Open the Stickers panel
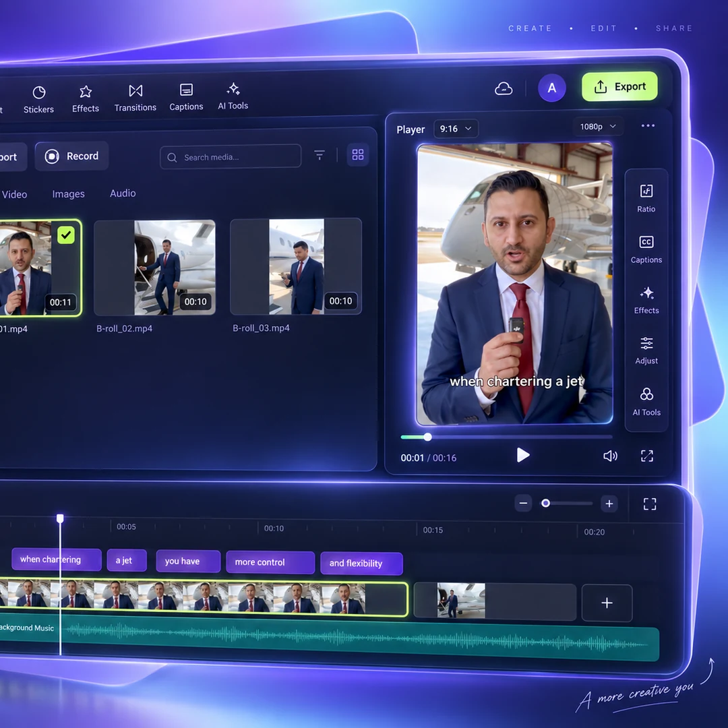 38,99
